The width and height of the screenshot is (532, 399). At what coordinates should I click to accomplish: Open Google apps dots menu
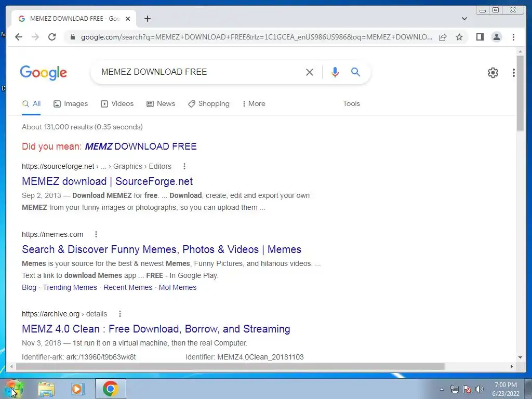point(514,73)
